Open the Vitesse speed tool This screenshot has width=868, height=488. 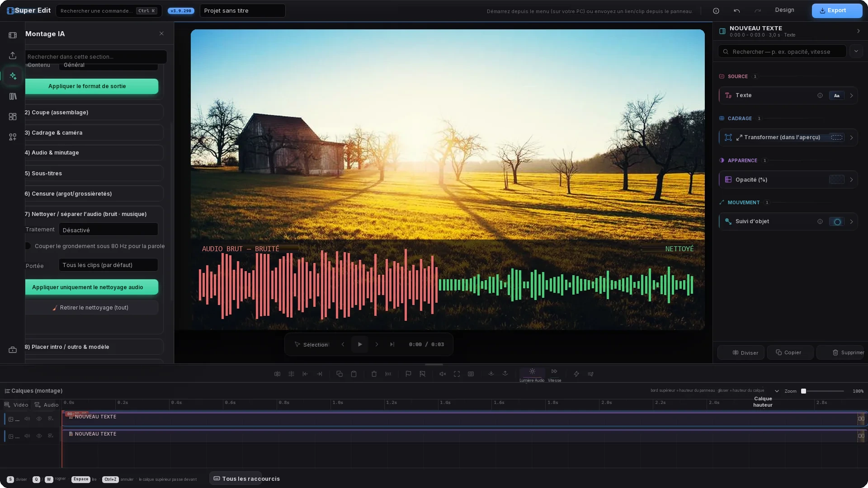[554, 375]
